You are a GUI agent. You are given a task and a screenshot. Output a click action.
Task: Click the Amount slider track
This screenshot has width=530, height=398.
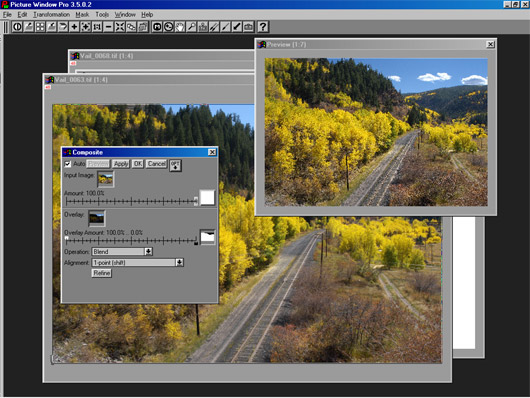tap(131, 202)
